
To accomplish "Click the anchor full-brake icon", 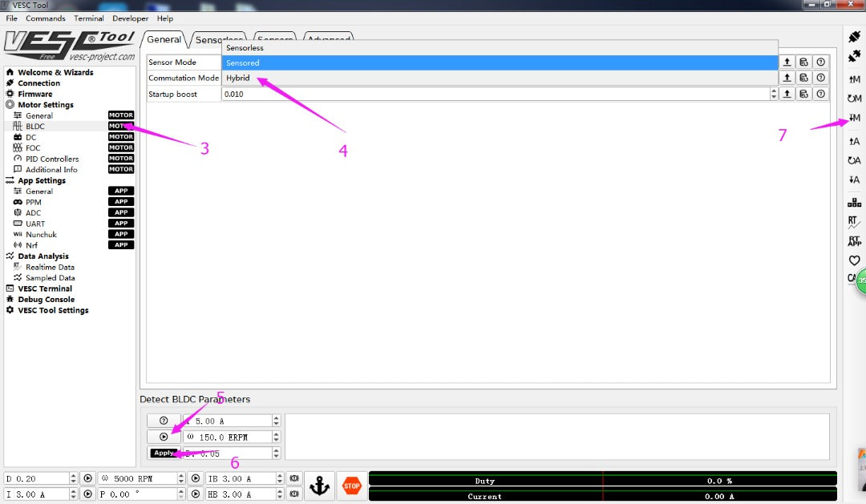I will [x=319, y=486].
